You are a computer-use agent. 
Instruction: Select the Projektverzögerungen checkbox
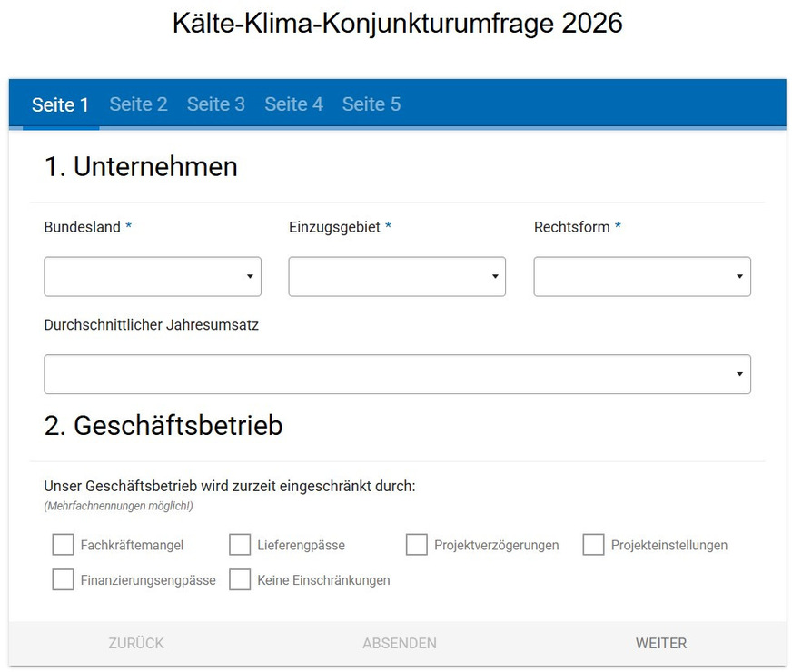click(x=416, y=544)
